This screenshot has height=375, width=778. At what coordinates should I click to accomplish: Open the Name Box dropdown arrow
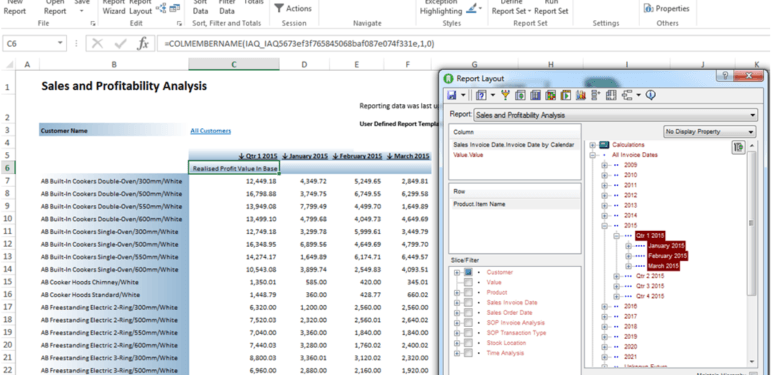tap(60, 44)
